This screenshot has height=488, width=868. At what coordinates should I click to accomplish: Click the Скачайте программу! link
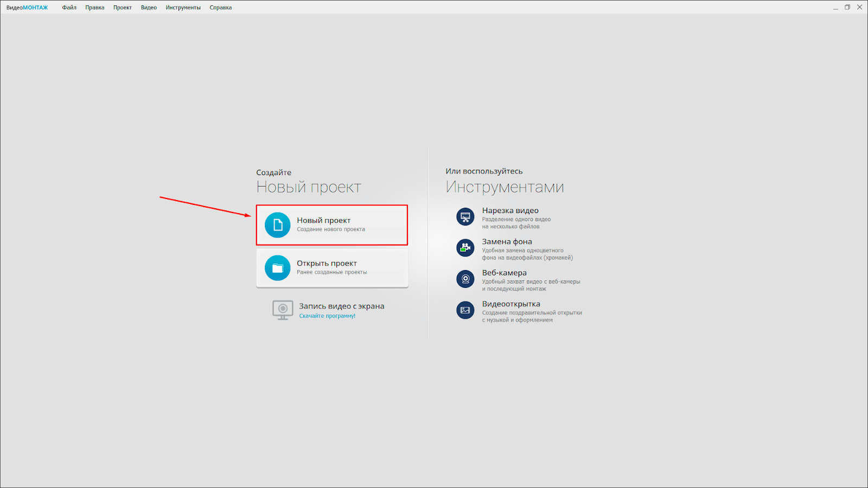(x=327, y=316)
